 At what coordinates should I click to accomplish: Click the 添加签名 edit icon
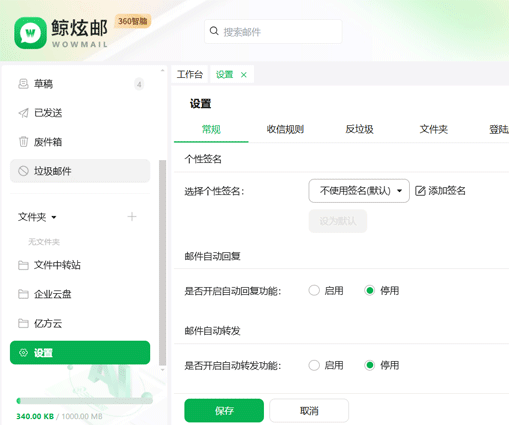420,191
